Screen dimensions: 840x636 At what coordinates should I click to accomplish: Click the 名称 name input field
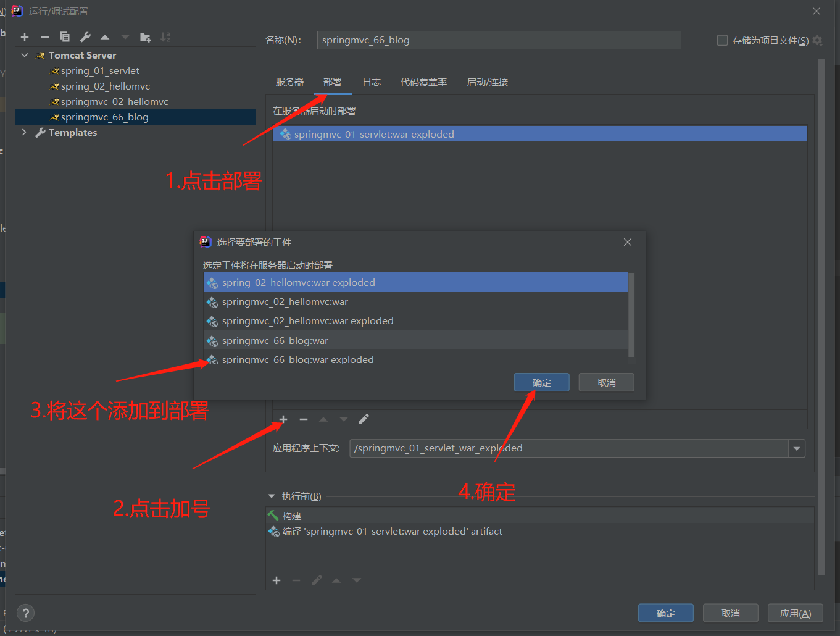click(499, 40)
